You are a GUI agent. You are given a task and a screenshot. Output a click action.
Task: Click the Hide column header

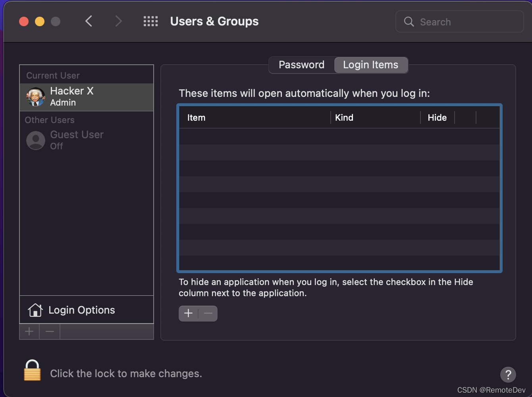[437, 118]
